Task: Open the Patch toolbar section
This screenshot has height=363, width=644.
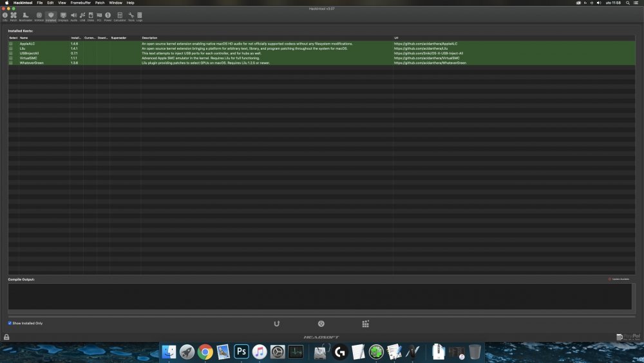Action: [x=14, y=17]
